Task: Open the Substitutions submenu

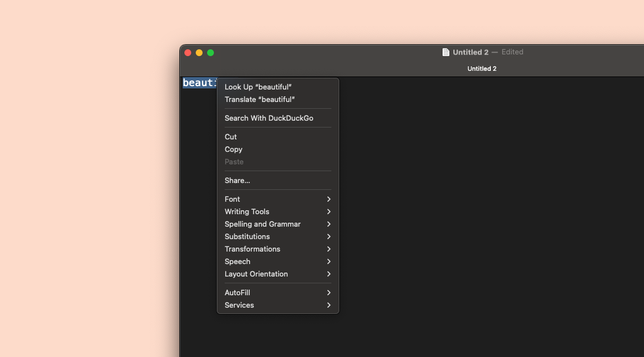Action: tap(277, 237)
